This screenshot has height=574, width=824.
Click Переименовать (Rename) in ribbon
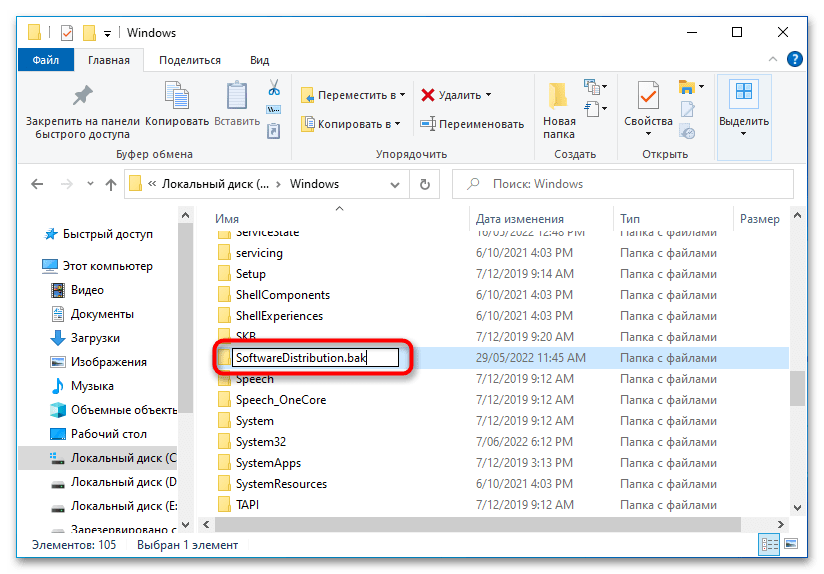point(472,124)
